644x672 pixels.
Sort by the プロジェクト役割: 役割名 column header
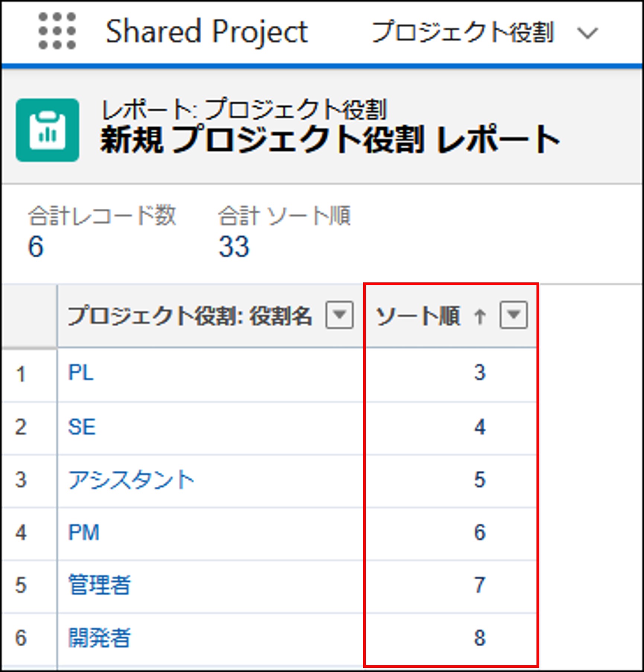click(190, 316)
